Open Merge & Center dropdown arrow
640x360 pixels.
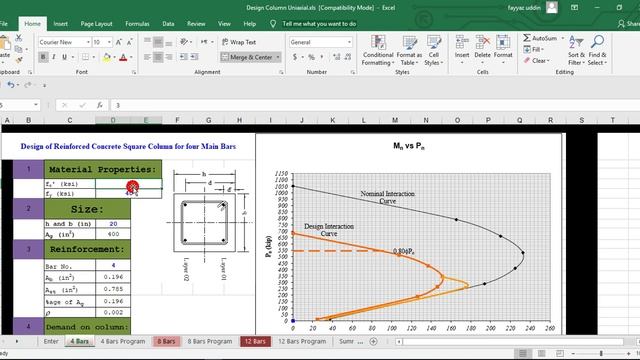click(x=278, y=57)
